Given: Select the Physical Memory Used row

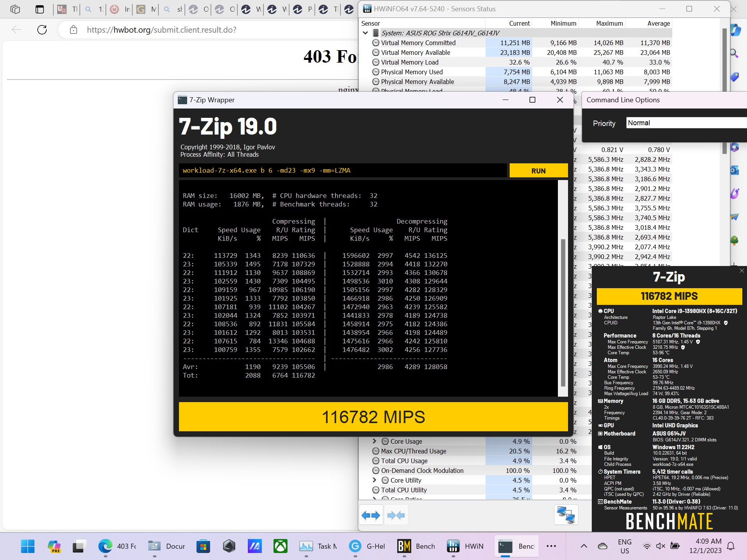Looking at the screenshot, I should click(x=515, y=72).
